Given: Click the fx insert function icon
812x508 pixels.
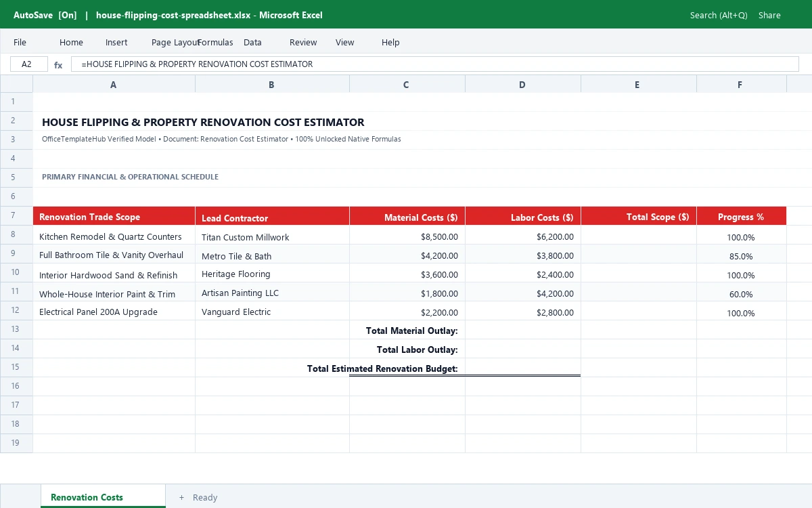Looking at the screenshot, I should (x=58, y=65).
